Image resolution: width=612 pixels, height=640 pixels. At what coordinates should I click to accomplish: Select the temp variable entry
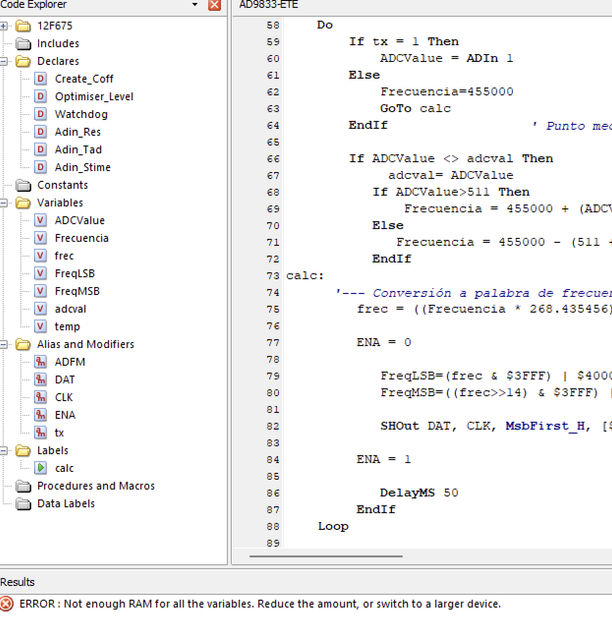tap(67, 327)
